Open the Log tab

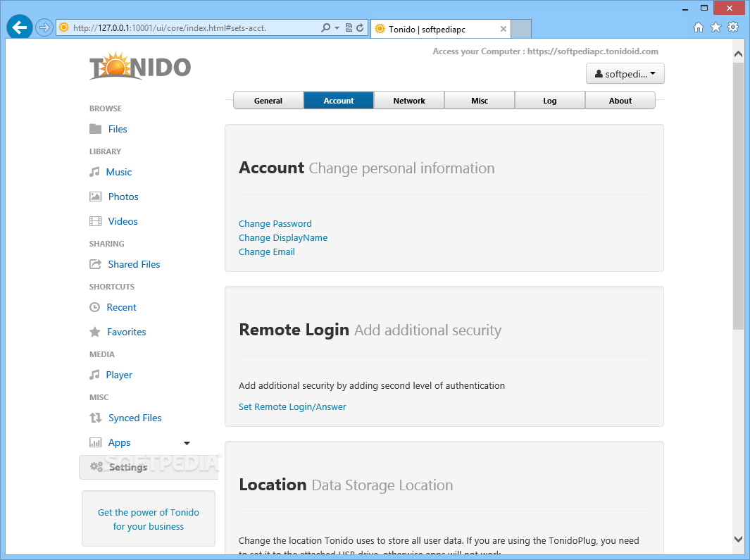(549, 101)
